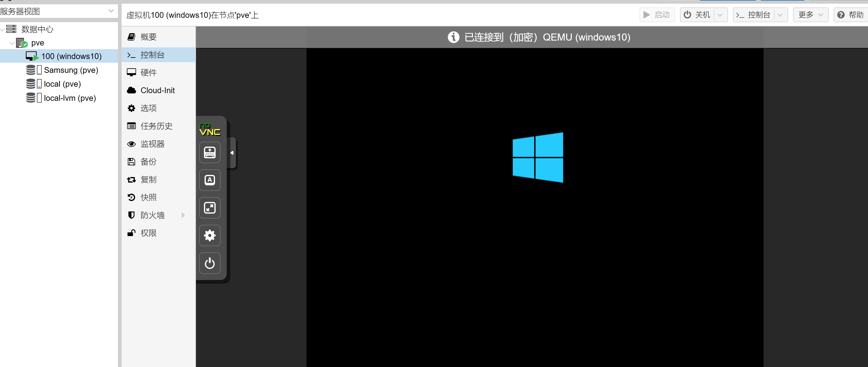Screen dimensions: 868x367
Task: Click the pve node icon
Action: click(x=22, y=43)
